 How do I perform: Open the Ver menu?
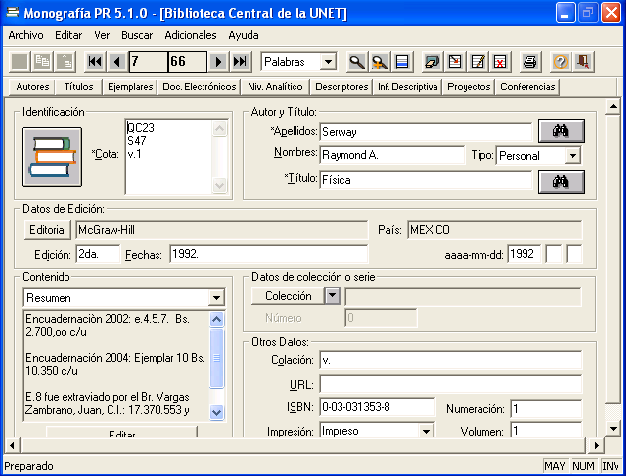[102, 35]
